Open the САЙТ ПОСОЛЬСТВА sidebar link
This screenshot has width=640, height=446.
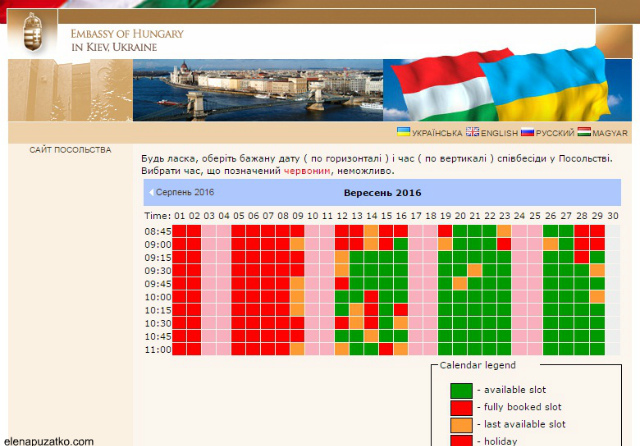(x=70, y=150)
